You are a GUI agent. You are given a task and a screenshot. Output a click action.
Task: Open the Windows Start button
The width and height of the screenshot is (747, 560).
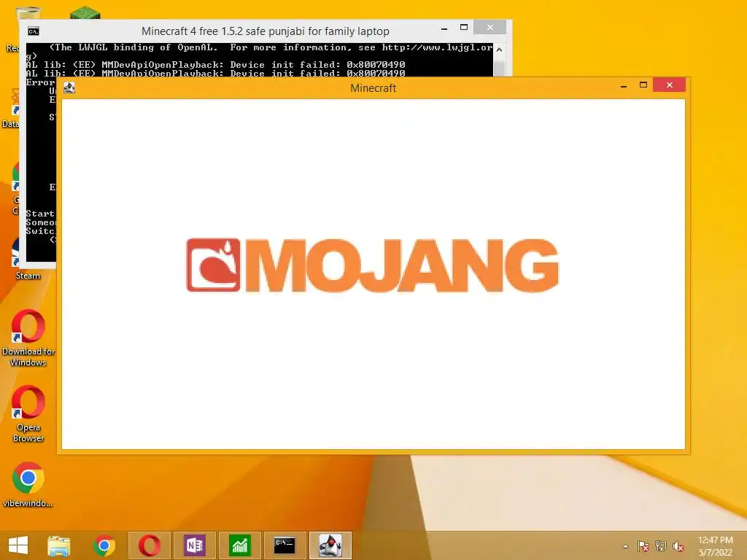[x=18, y=545]
